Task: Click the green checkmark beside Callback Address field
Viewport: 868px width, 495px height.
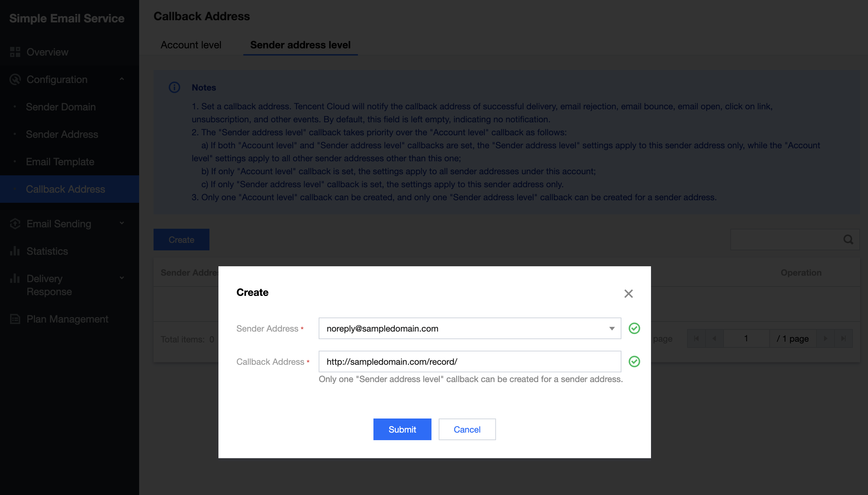Action: click(634, 362)
